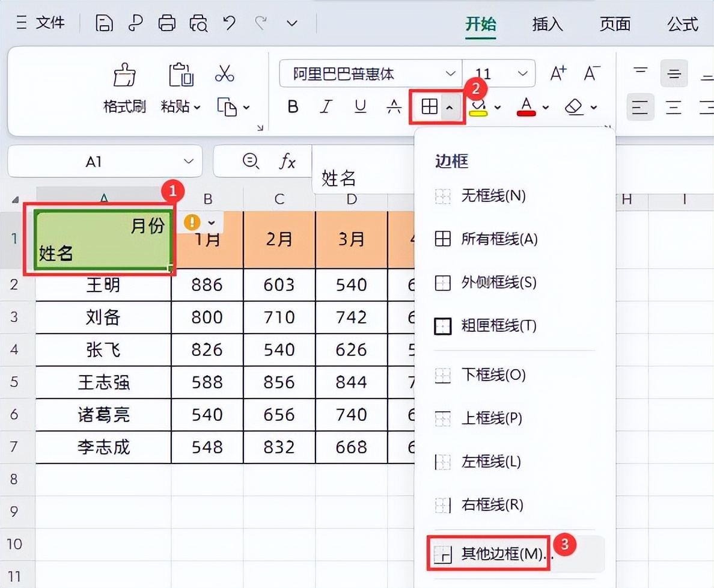Click the Format Painter brush icon
Screen dimensions: 714x588
click(x=124, y=76)
